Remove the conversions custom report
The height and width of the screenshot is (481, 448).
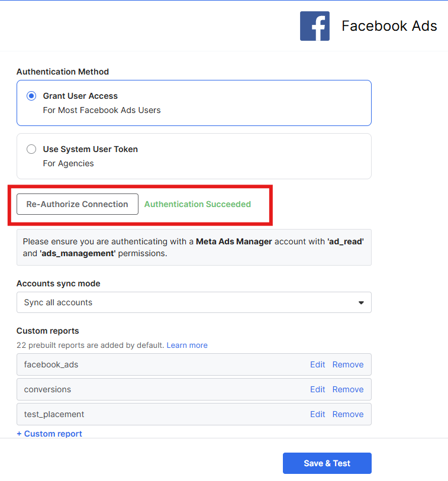tap(348, 389)
